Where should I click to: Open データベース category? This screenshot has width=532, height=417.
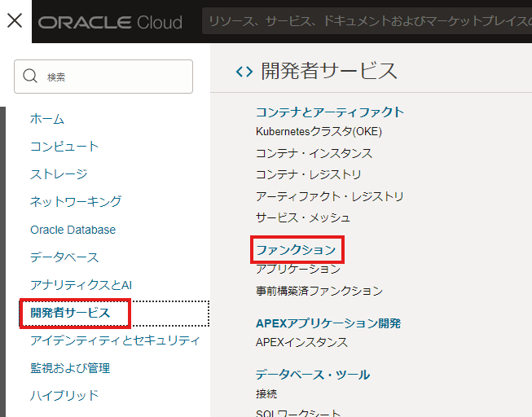click(x=64, y=257)
